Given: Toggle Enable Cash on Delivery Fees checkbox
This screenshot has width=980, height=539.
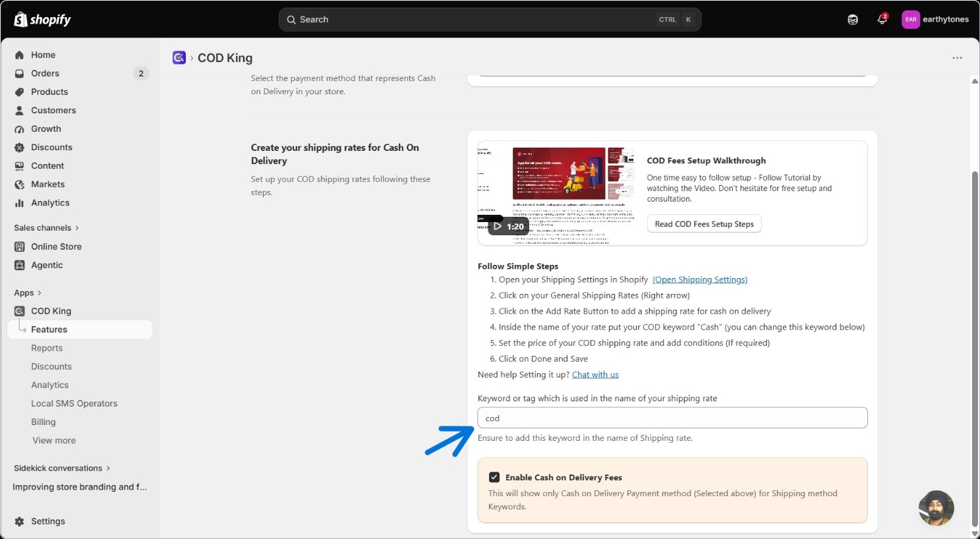Looking at the screenshot, I should tap(494, 477).
